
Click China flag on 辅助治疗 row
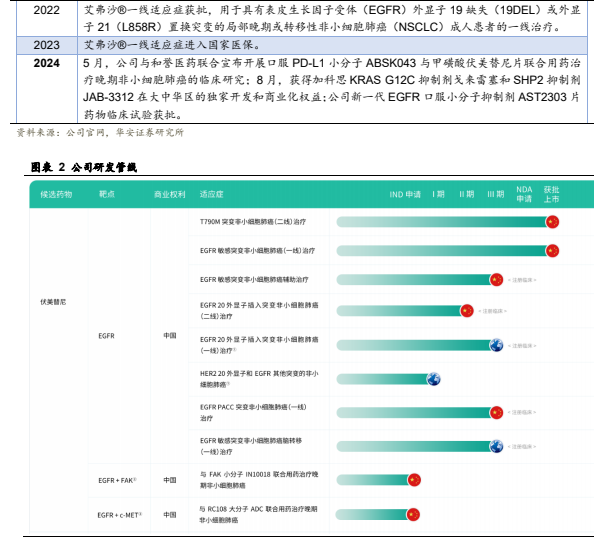[x=497, y=280]
